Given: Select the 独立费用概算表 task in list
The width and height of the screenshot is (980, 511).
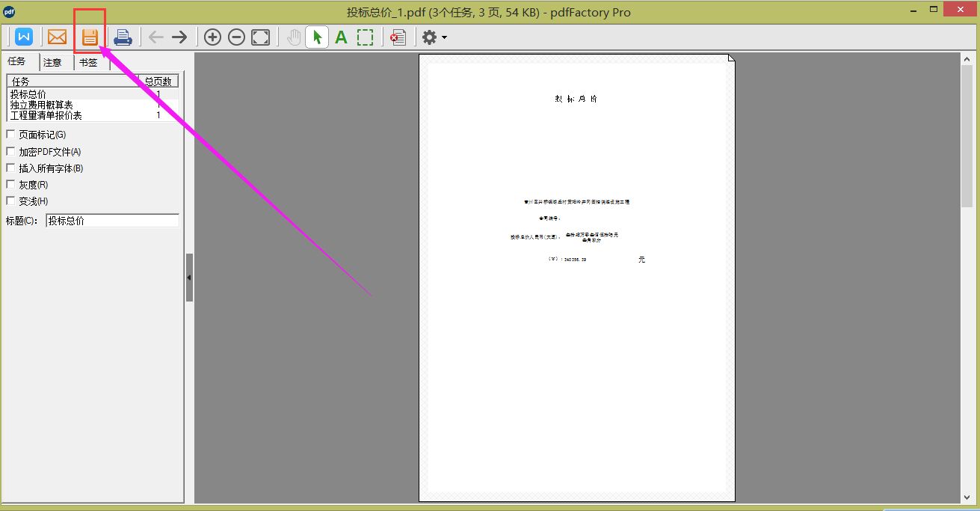Looking at the screenshot, I should coord(42,105).
